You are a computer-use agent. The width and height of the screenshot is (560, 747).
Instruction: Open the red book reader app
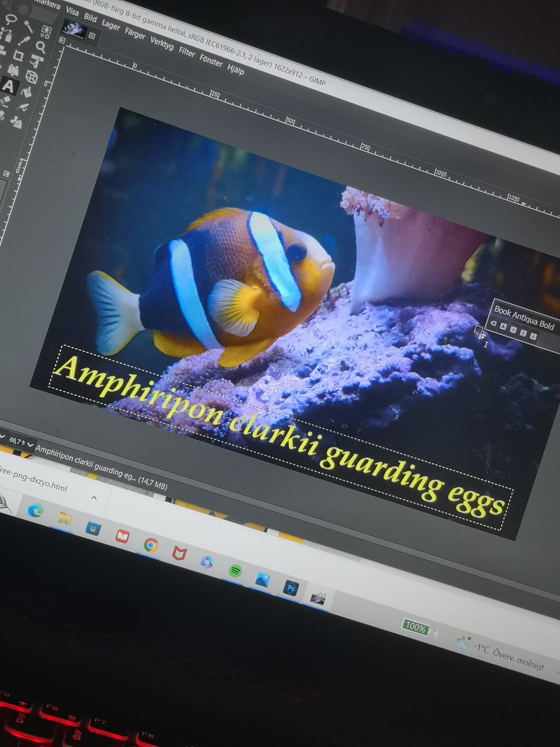[x=122, y=537]
